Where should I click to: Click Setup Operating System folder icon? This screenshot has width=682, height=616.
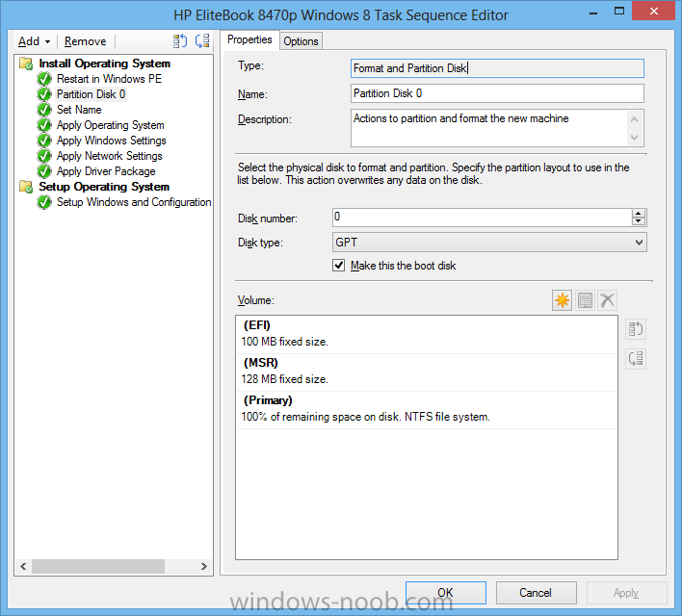click(26, 187)
